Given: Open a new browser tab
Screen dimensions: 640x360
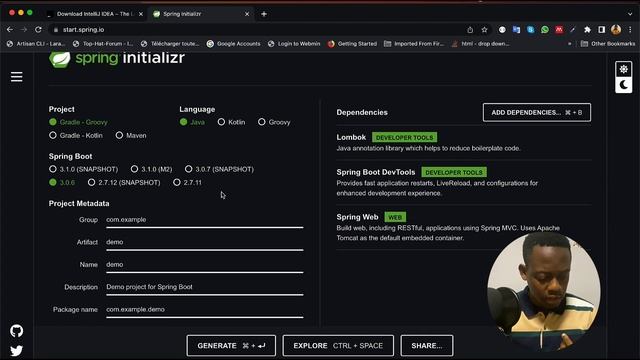Looking at the screenshot, I should point(264,14).
